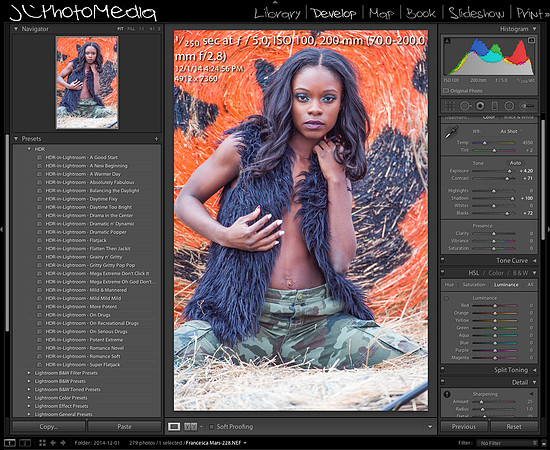Image resolution: width=550 pixels, height=450 pixels.
Task: Click the Sharpening warning icon
Action: point(447,394)
